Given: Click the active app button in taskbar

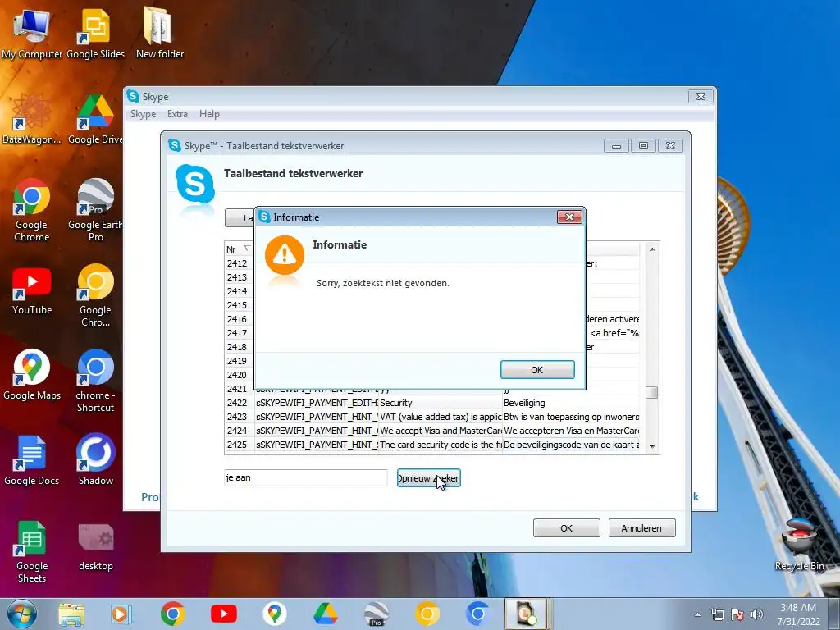Looking at the screenshot, I should (526, 614).
